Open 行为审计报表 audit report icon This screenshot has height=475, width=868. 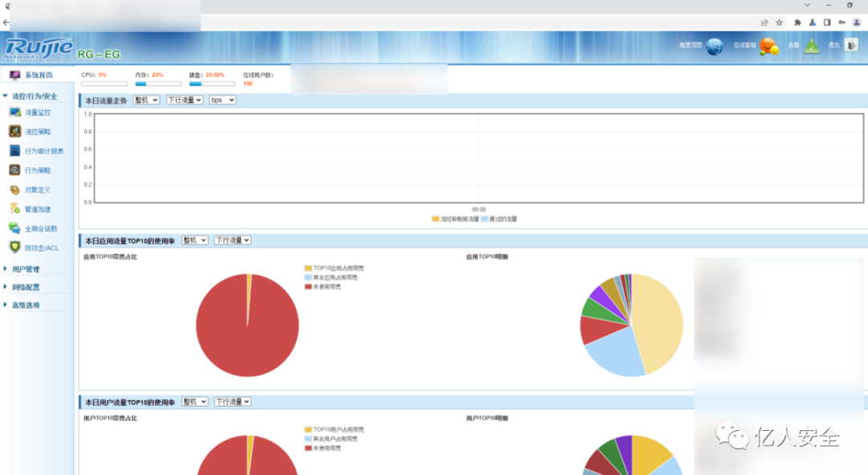click(x=15, y=150)
